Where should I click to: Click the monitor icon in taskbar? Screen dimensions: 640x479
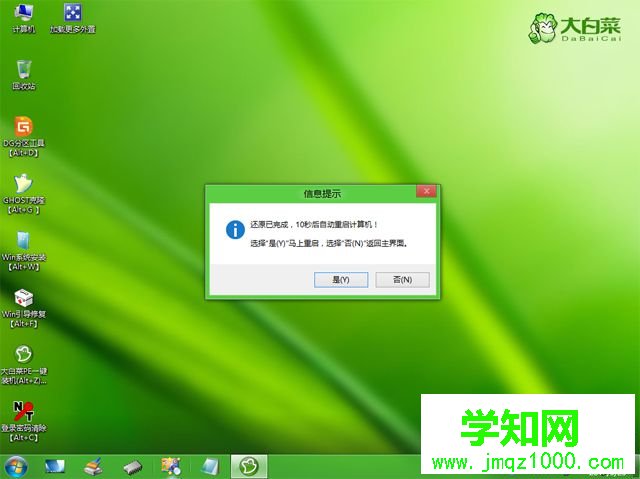(55, 467)
